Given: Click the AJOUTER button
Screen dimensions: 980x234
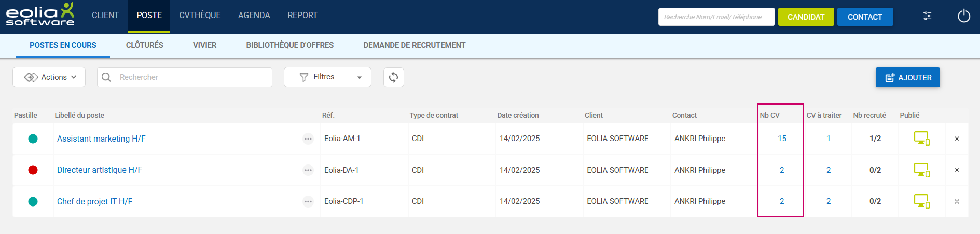Looking at the screenshot, I should coord(907,77).
